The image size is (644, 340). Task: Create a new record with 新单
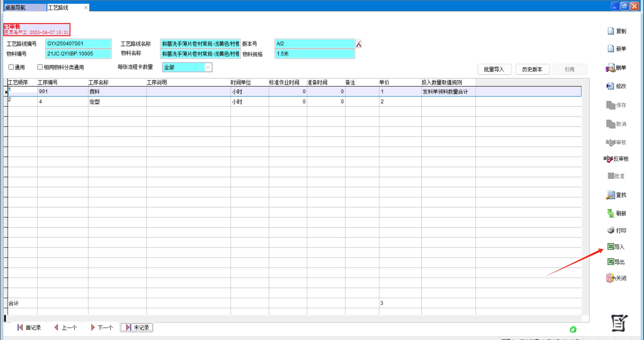tap(611, 49)
